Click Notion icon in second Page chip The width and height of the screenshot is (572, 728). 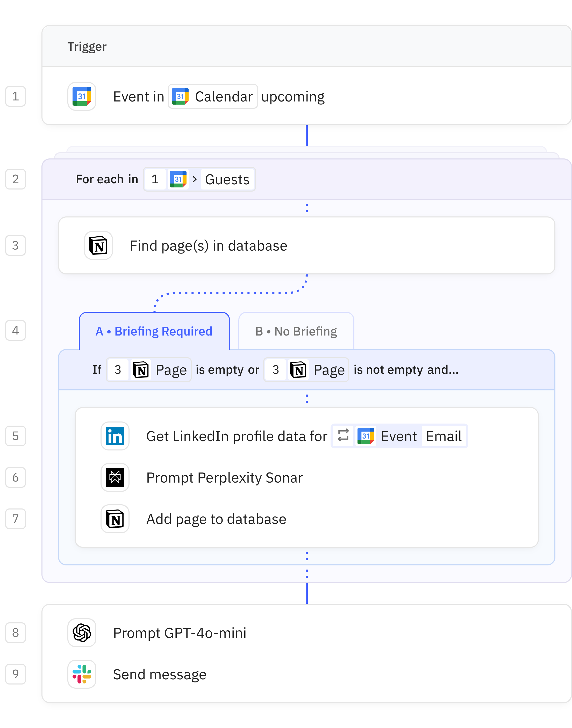[298, 369]
